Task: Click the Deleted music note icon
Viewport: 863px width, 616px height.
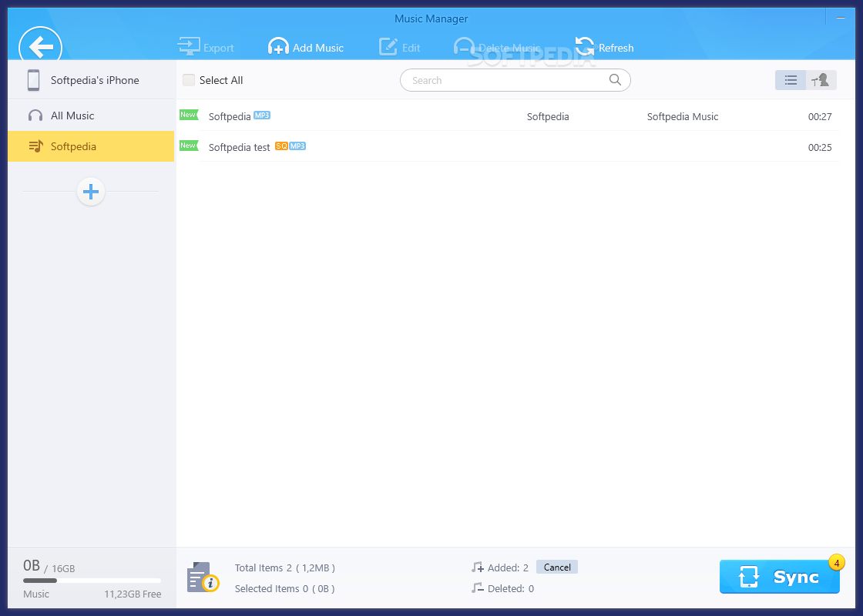Action: (x=477, y=588)
